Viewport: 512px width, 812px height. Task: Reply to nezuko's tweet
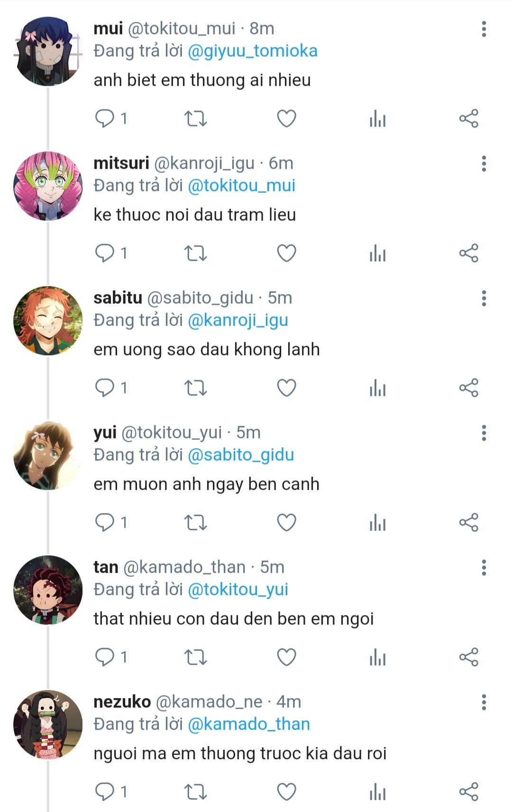pyautogui.click(x=105, y=792)
